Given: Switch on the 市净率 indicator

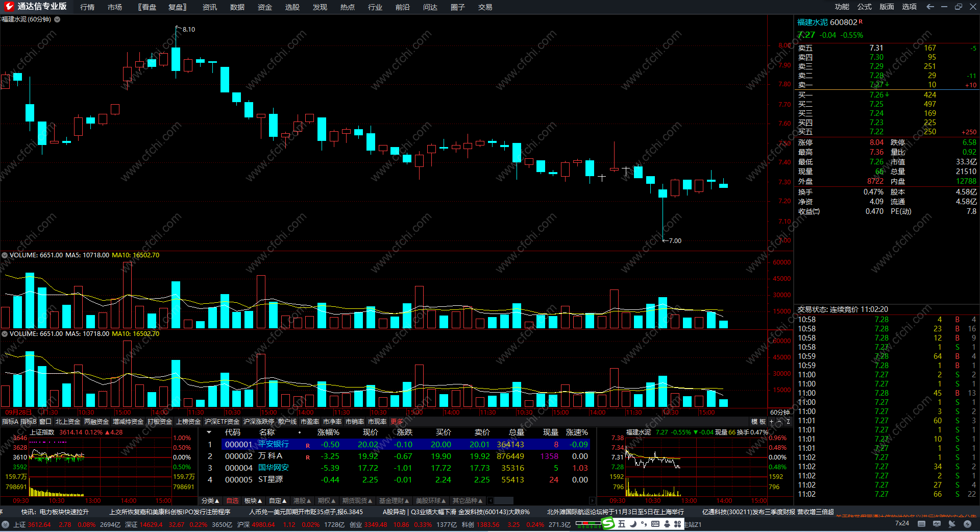Looking at the screenshot, I should (332, 422).
